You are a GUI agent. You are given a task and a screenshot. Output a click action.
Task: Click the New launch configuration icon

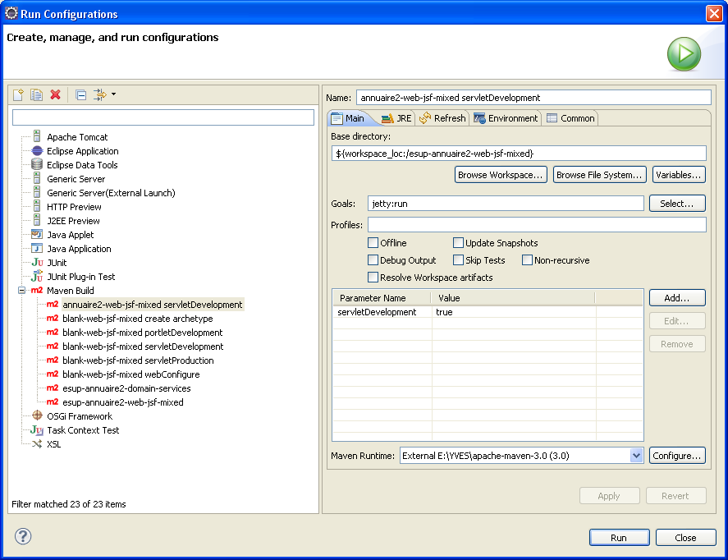click(x=19, y=94)
